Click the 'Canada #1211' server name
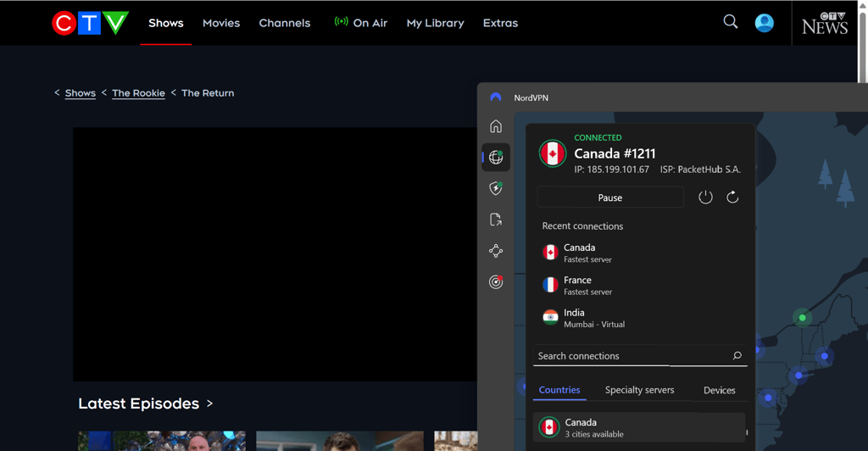The height and width of the screenshot is (451, 868). [x=615, y=153]
